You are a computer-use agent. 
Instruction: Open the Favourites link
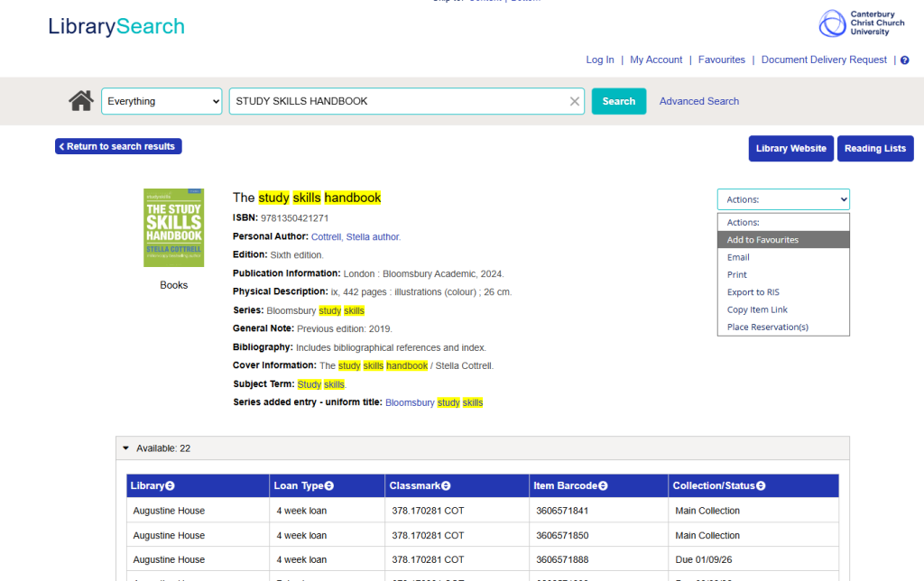pos(721,60)
